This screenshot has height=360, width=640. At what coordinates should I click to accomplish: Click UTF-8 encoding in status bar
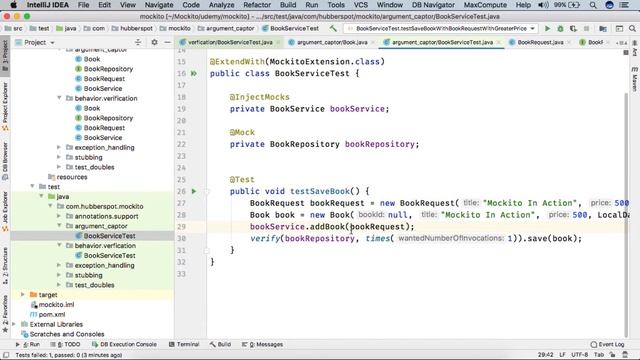(580, 355)
